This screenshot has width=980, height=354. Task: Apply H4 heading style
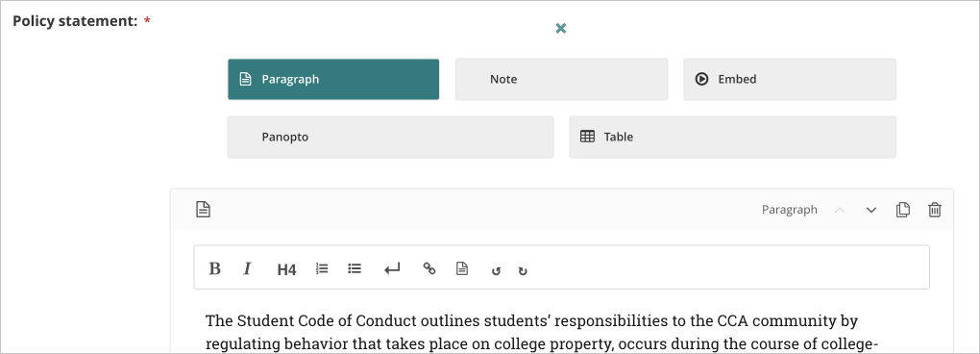(x=286, y=269)
